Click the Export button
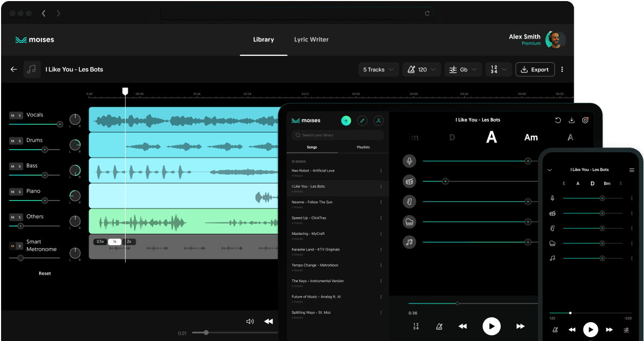644x341 pixels. [535, 70]
